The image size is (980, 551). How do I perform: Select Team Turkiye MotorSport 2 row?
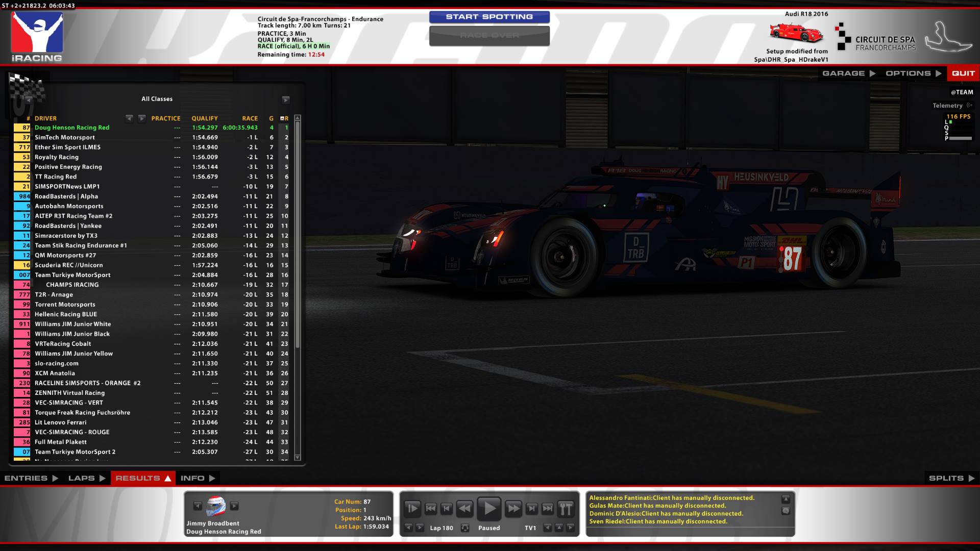pos(151,452)
